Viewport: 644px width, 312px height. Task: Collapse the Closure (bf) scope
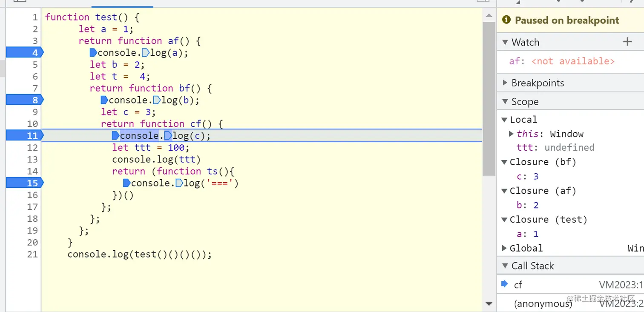[505, 162]
